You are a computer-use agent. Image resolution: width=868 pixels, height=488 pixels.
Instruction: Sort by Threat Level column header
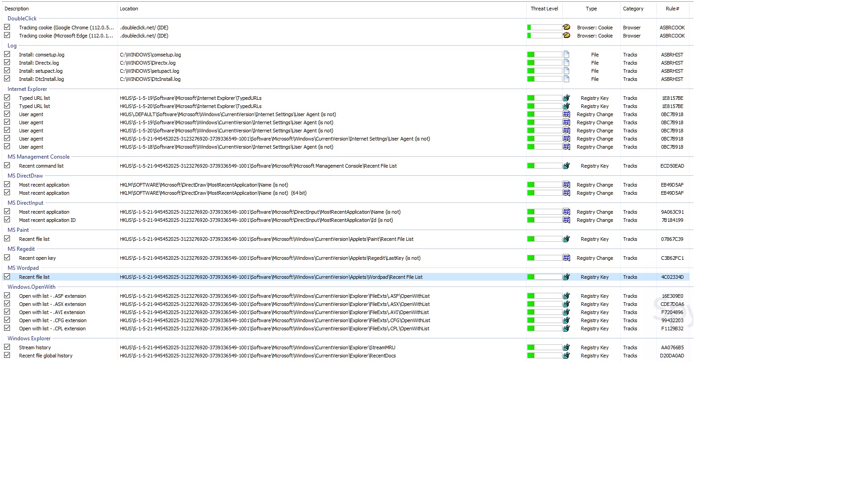544,9
